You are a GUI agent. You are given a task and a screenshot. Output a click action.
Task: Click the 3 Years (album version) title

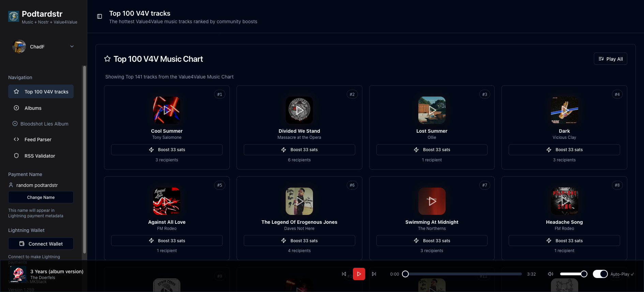click(x=57, y=272)
